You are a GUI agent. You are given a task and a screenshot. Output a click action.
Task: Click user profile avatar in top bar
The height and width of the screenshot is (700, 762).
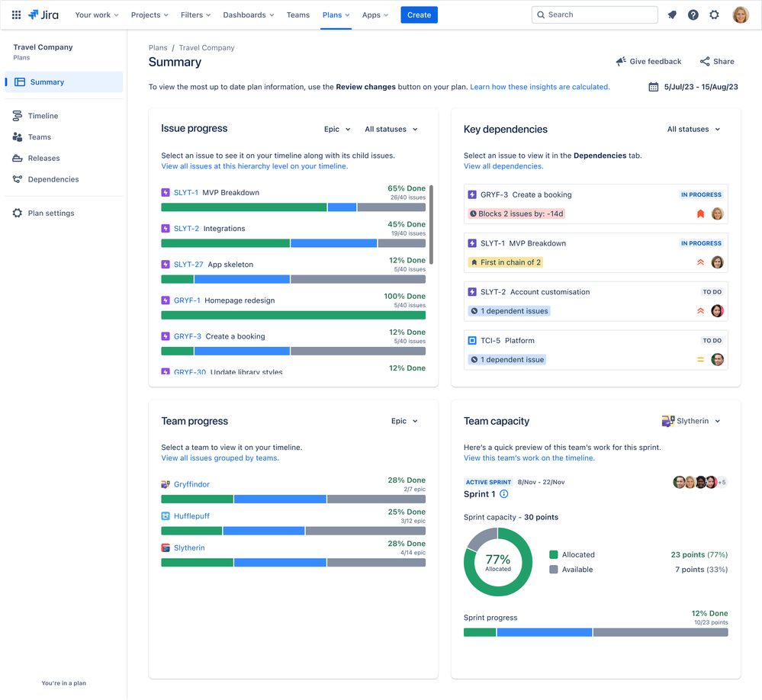coord(740,14)
